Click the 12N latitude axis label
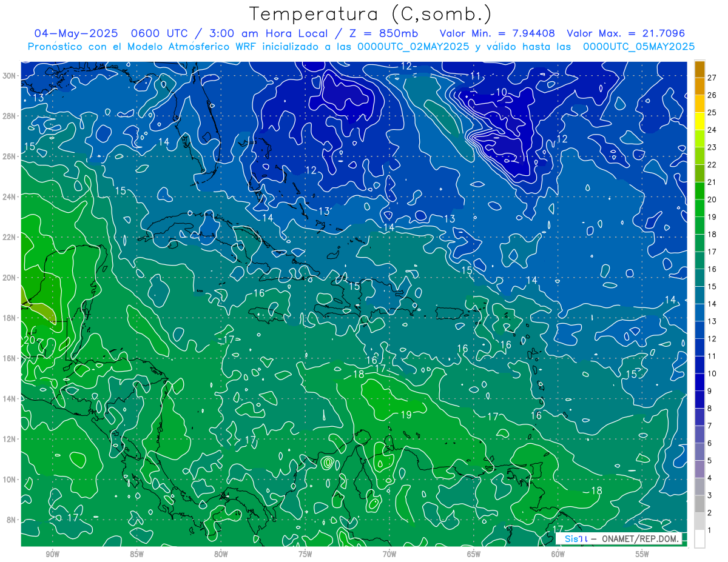Screen dimensions: 728x562 10,439
